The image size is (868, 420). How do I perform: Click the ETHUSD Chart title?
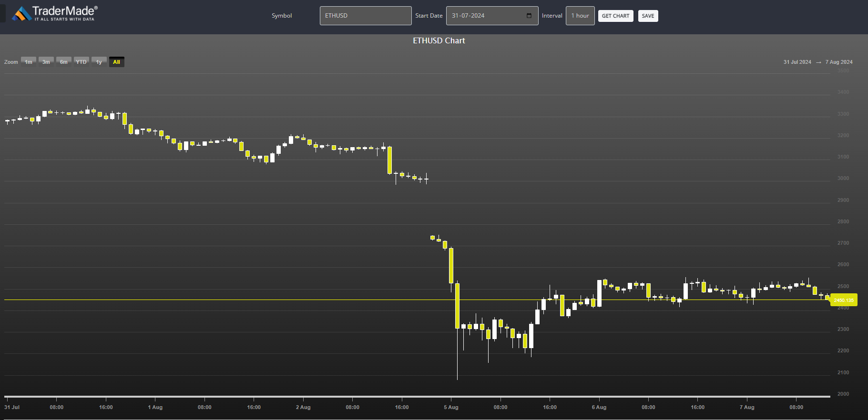(x=439, y=41)
